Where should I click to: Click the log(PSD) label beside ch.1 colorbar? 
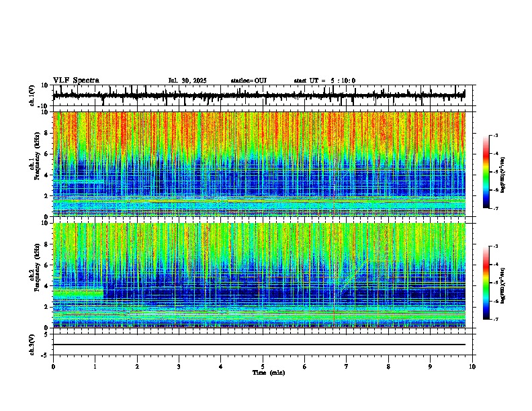point(502,175)
